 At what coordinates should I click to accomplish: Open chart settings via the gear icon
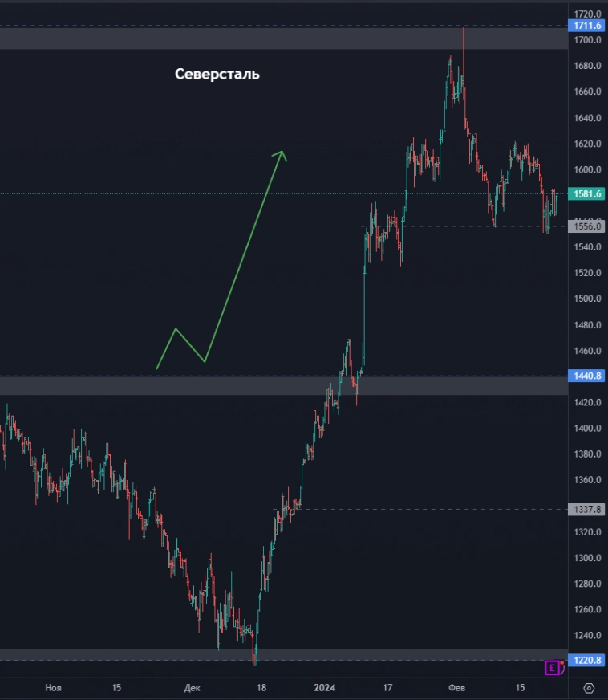(589, 688)
